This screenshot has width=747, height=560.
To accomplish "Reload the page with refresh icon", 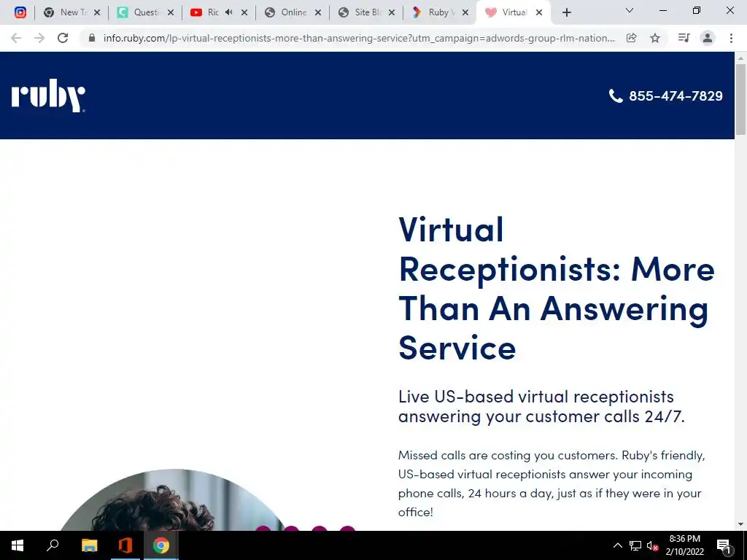I will [63, 38].
